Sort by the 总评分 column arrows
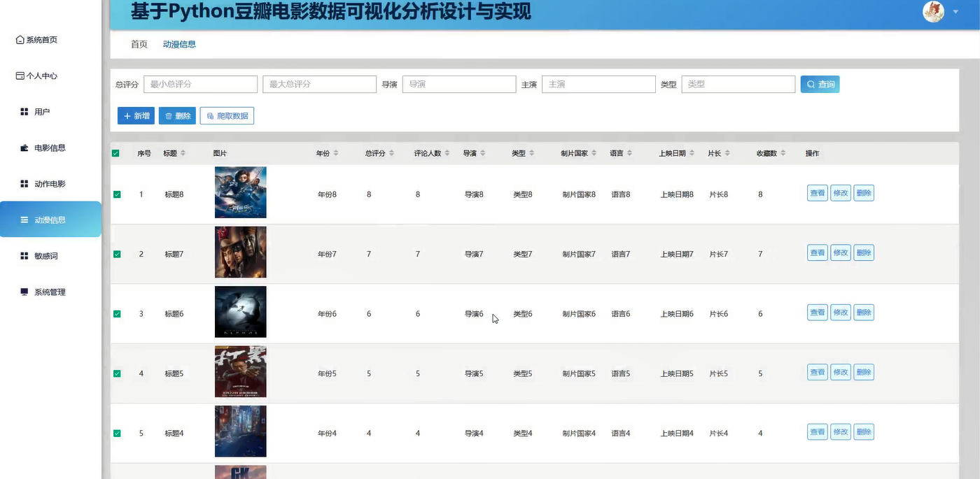 pyautogui.click(x=391, y=153)
